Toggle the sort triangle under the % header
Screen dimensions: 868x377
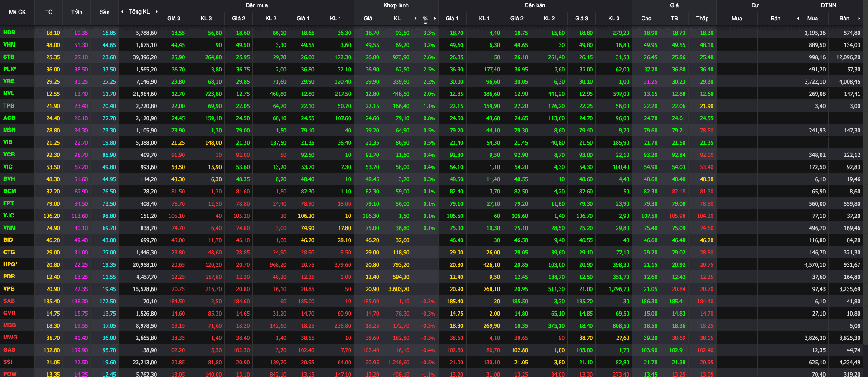pos(425,23)
